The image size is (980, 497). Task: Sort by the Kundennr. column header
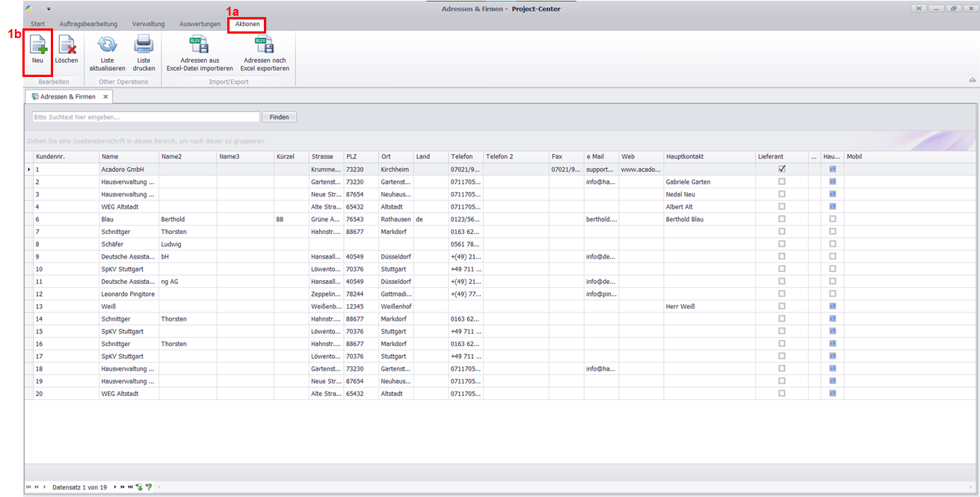[x=66, y=157]
